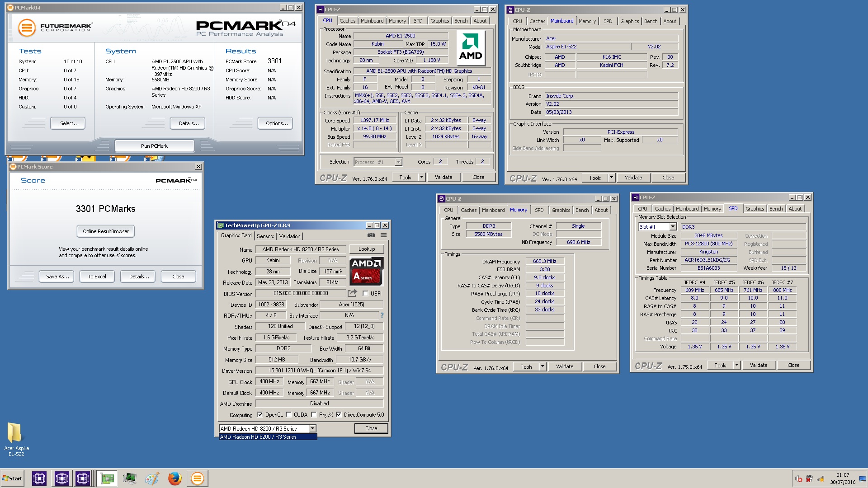Open About tab in CPU-Z SPD window

795,209
